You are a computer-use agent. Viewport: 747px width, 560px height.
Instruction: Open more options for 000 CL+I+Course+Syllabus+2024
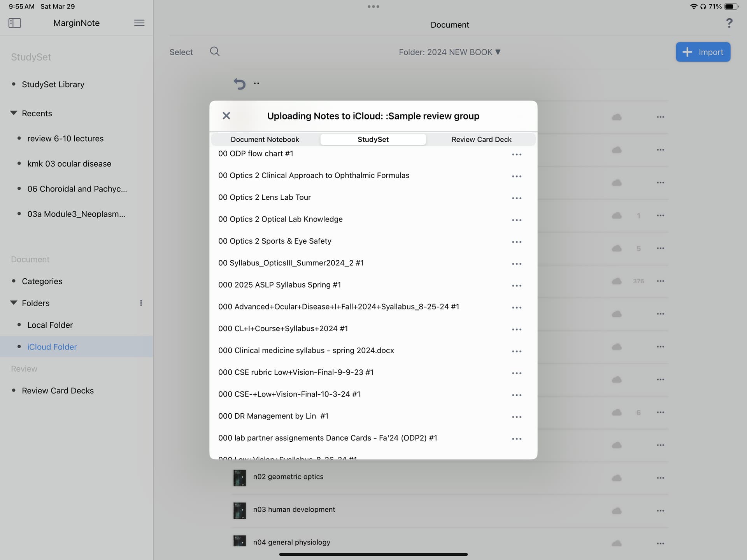(517, 329)
